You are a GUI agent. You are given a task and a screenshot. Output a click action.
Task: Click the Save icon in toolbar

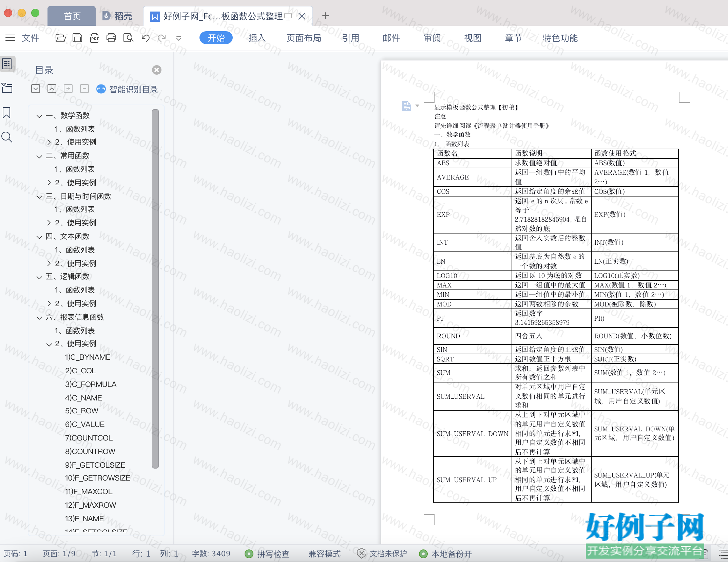77,38
